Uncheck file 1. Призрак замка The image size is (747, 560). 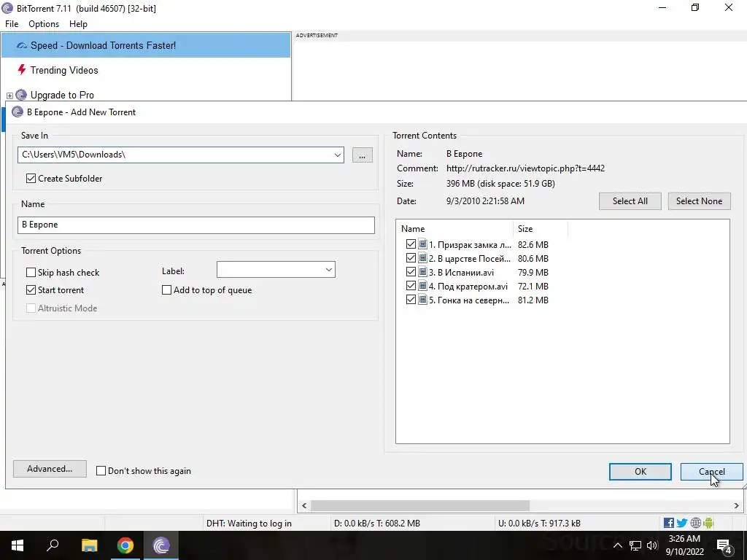coord(411,244)
